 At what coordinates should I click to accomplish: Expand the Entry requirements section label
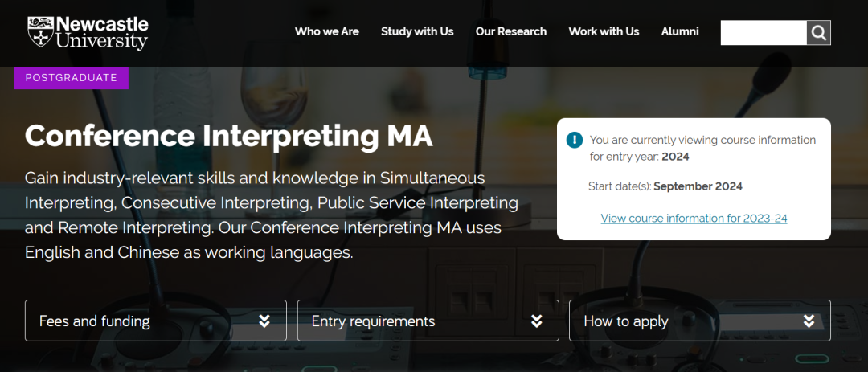pos(373,321)
